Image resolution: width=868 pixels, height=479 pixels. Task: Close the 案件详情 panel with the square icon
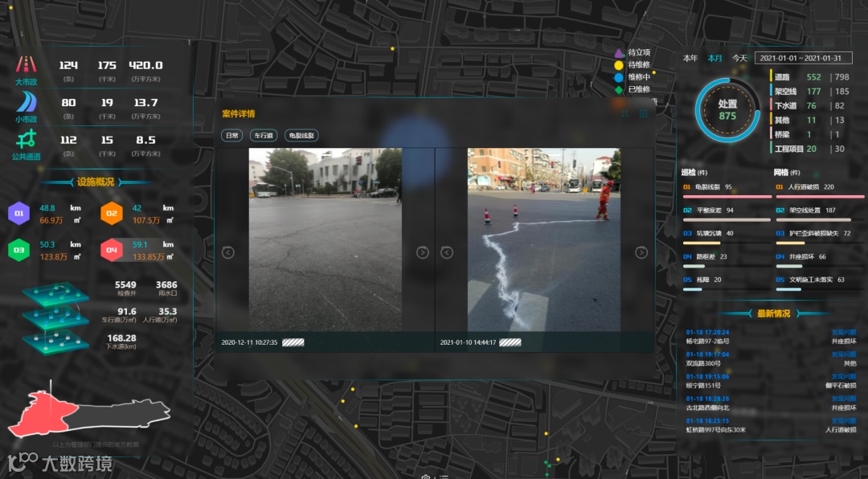(x=643, y=113)
